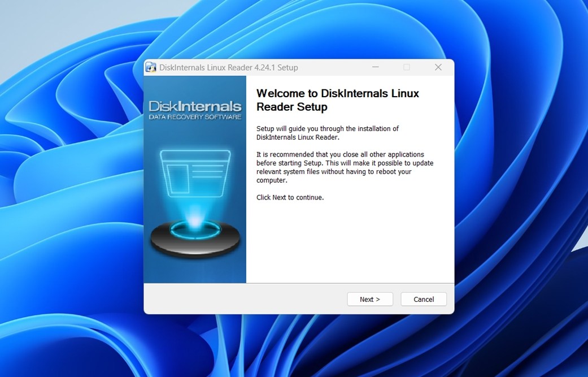Click the separator area above the Next button
The width and height of the screenshot is (588, 377).
(298, 283)
